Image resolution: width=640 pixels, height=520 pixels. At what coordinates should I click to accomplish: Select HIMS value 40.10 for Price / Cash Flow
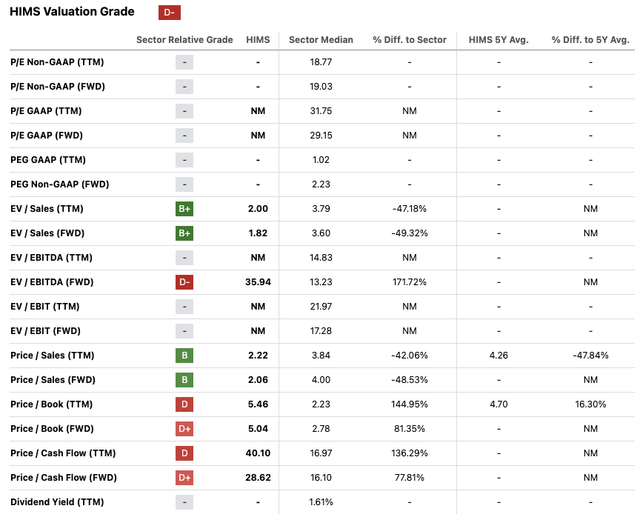coord(258,453)
